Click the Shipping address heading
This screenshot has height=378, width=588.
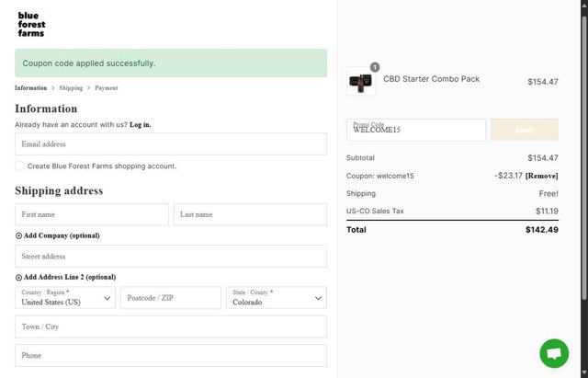coord(59,190)
